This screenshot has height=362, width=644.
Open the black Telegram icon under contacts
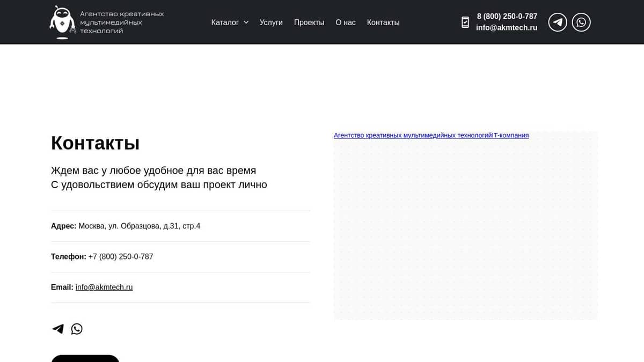click(58, 329)
